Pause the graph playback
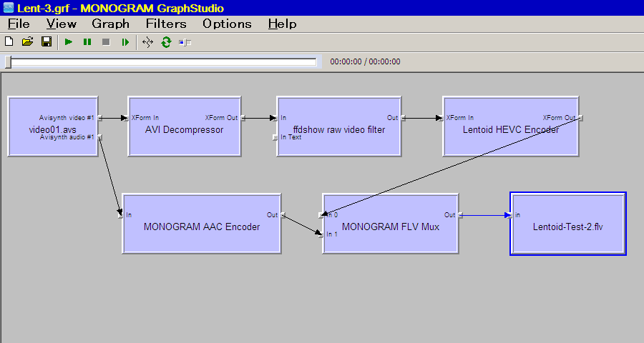 87,42
